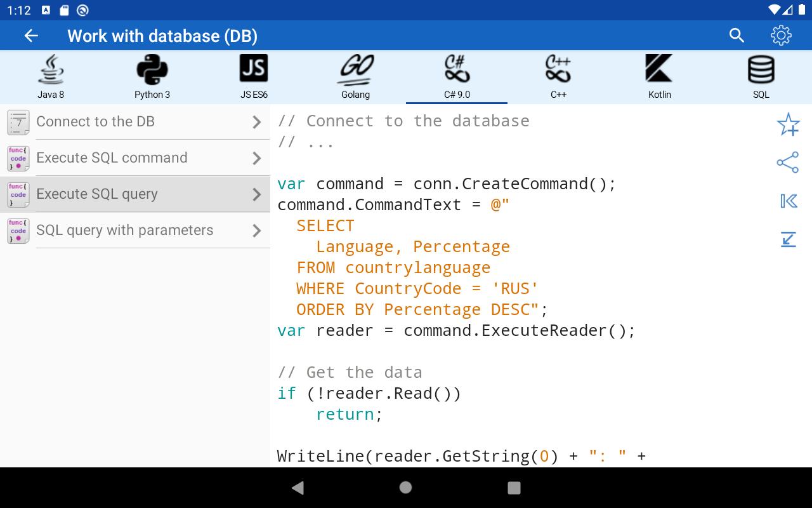Image resolution: width=812 pixels, height=508 pixels.
Task: Click the diagonal arrow-to-line icon
Action: (x=788, y=239)
